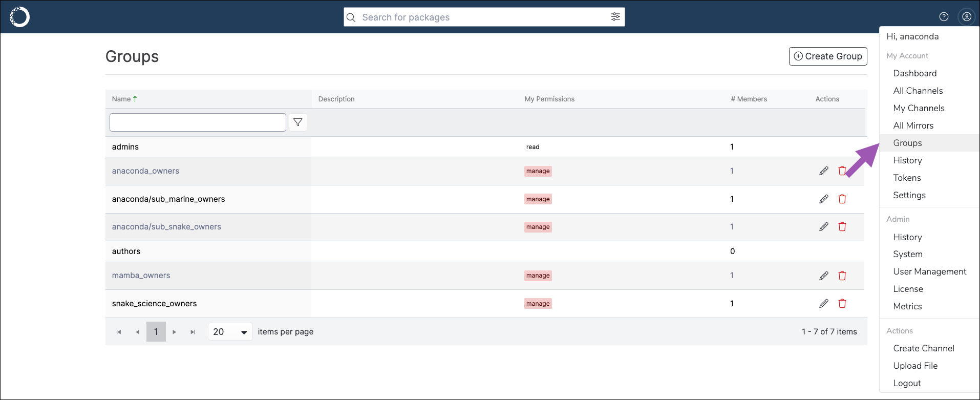Click the member count 0 for authors

[732, 251]
